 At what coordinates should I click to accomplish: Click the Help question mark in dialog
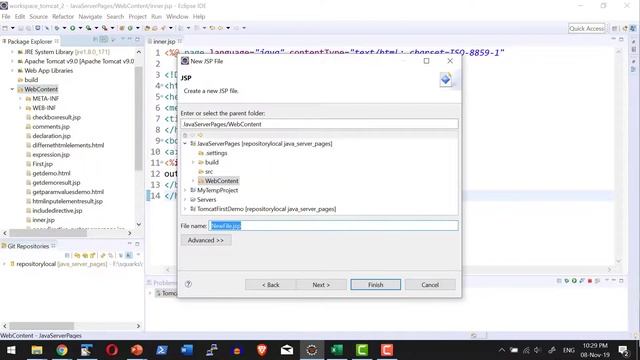click(188, 284)
